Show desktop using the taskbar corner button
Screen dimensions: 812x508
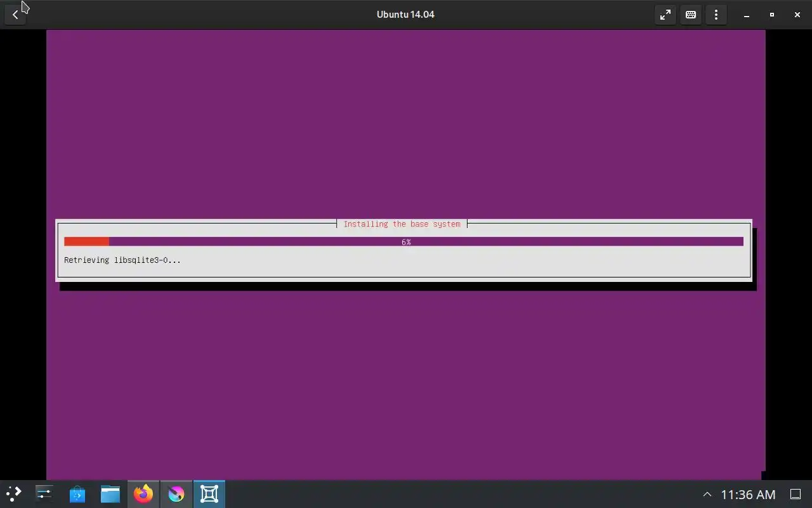point(796,494)
